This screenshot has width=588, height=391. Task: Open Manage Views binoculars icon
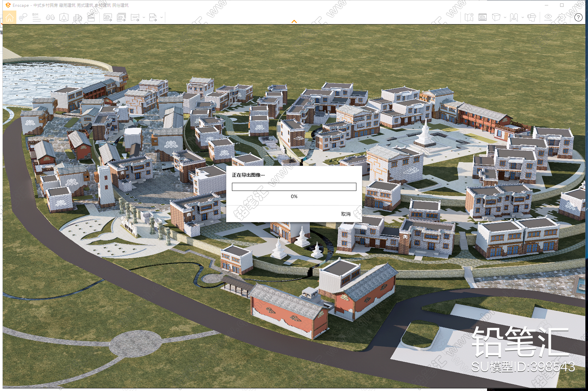point(50,17)
